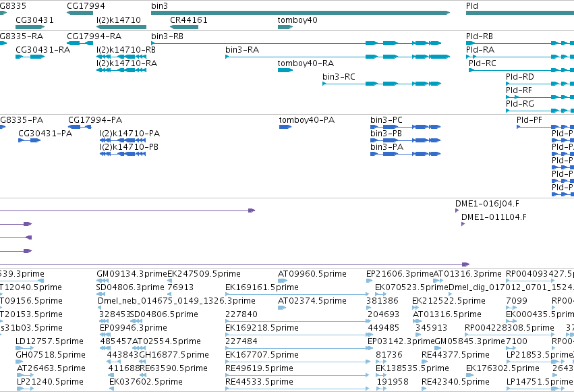
Task: Select protein l(2)k14710-PA
Action: pos(123,140)
